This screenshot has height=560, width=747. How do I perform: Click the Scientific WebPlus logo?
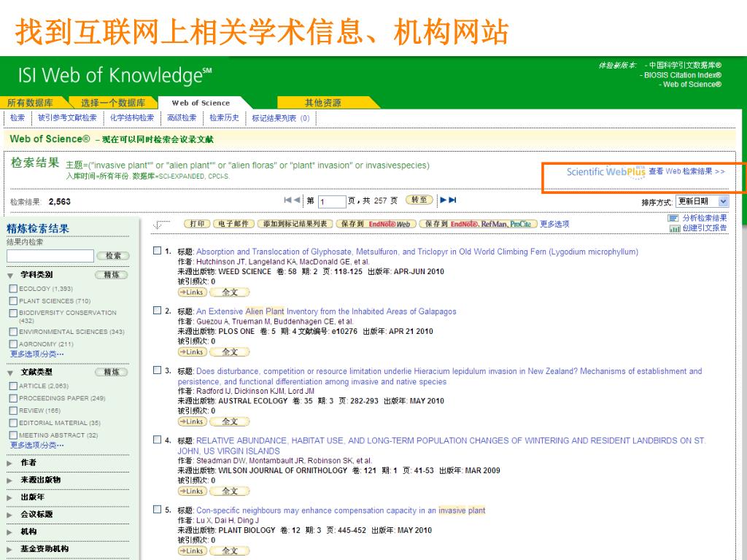coord(605,172)
